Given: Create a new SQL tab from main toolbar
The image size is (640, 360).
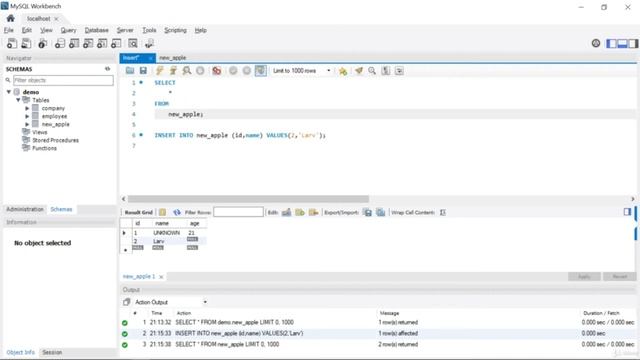Looking at the screenshot, I should 12,43.
